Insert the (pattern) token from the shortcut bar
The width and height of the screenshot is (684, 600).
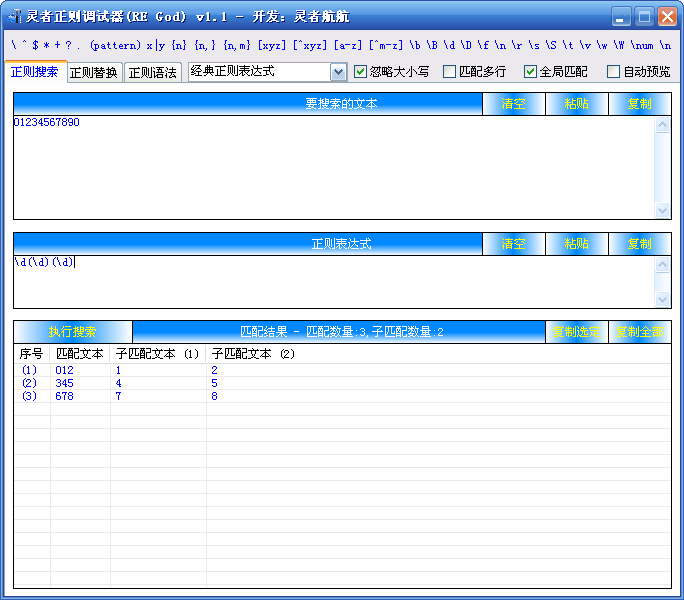click(115, 45)
